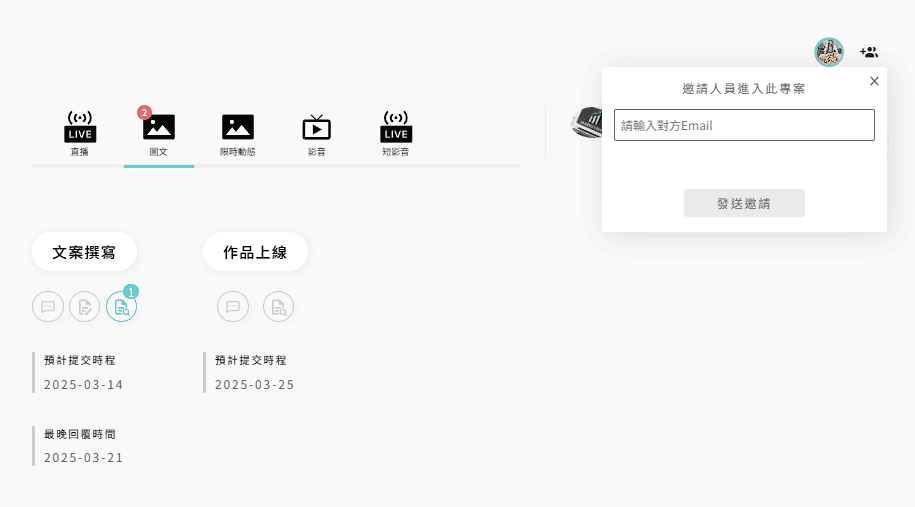This screenshot has width=915, height=507.
Task: Focus the 請輸入對方Email input field
Action: [744, 125]
